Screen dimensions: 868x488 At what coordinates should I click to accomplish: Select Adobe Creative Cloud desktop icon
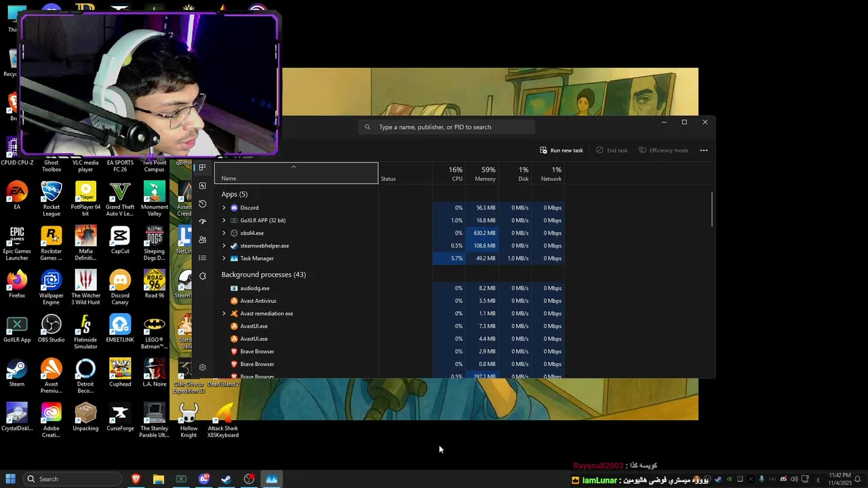(52, 420)
